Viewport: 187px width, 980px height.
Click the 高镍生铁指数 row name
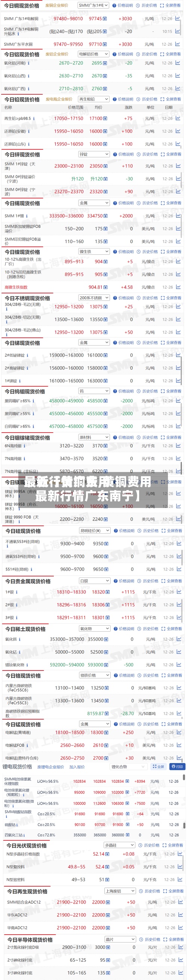[x=16, y=287]
